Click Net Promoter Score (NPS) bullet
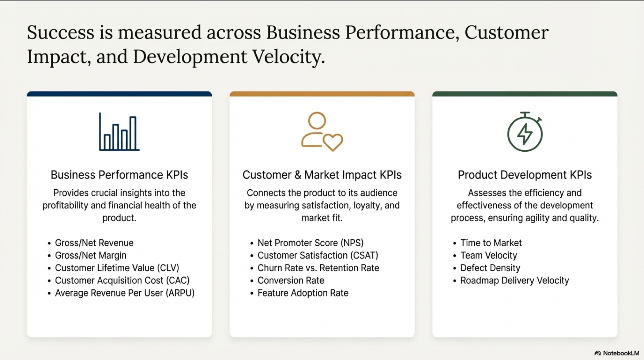This screenshot has height=360, width=644. (x=310, y=243)
